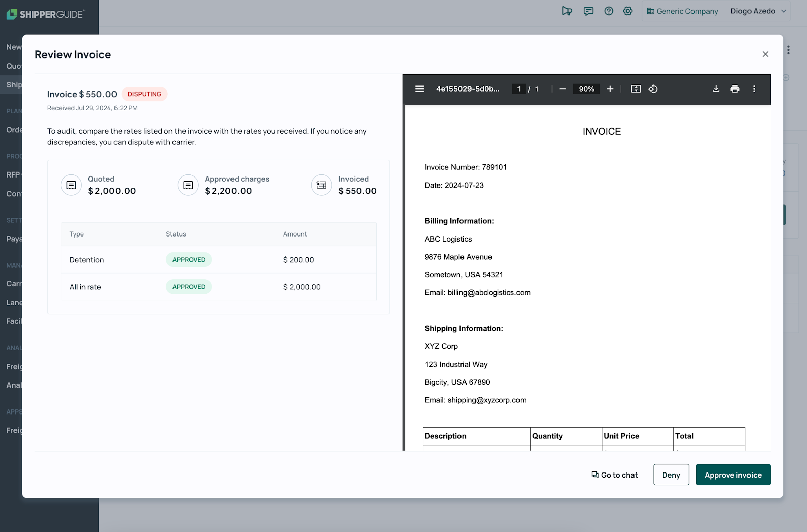Edit the PDF page number field
Image resolution: width=807 pixels, height=532 pixels.
(519, 89)
